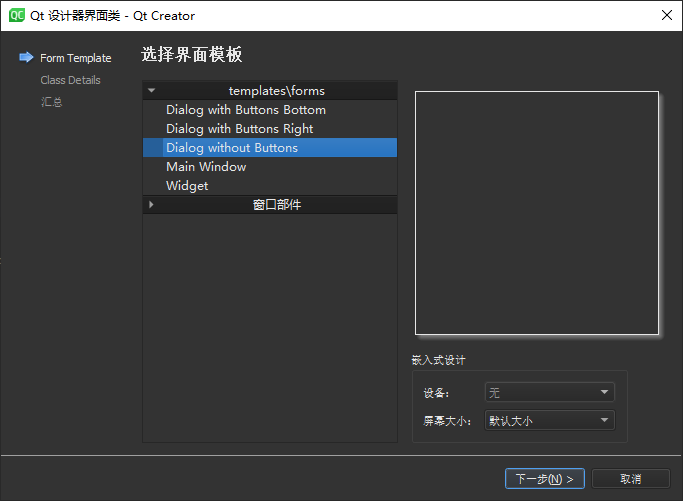Click the templates\forms header label
The height and width of the screenshot is (501, 683).
click(277, 91)
